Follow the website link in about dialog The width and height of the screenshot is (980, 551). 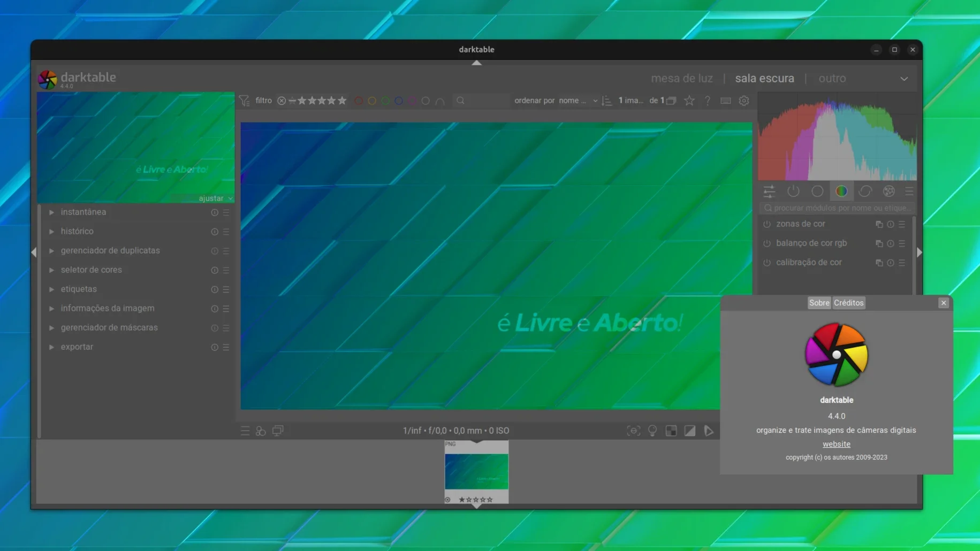click(836, 444)
